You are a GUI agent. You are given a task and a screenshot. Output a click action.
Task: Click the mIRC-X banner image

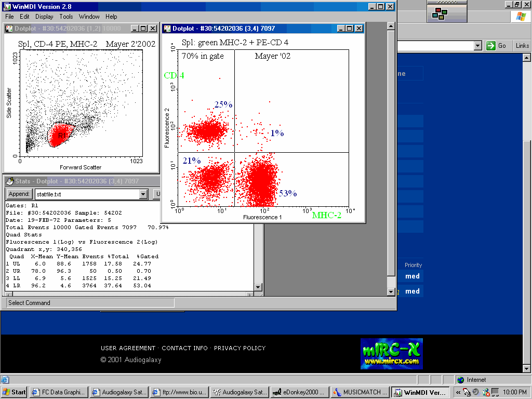point(391,354)
